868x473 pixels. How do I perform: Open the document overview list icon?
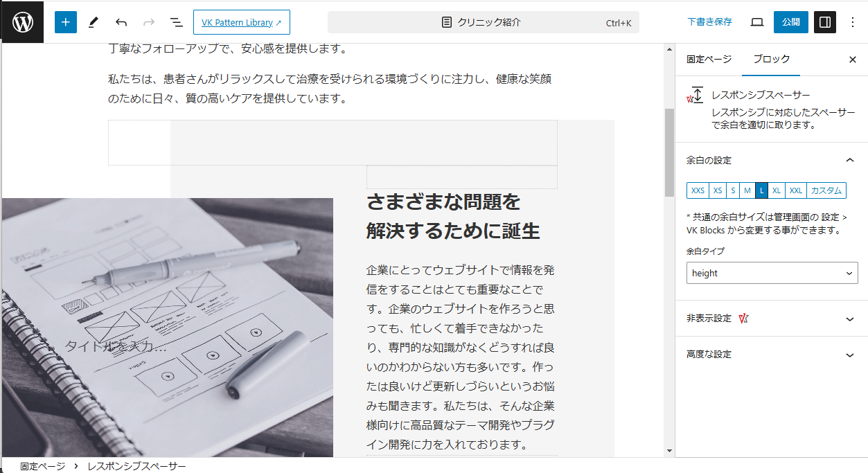(x=177, y=22)
